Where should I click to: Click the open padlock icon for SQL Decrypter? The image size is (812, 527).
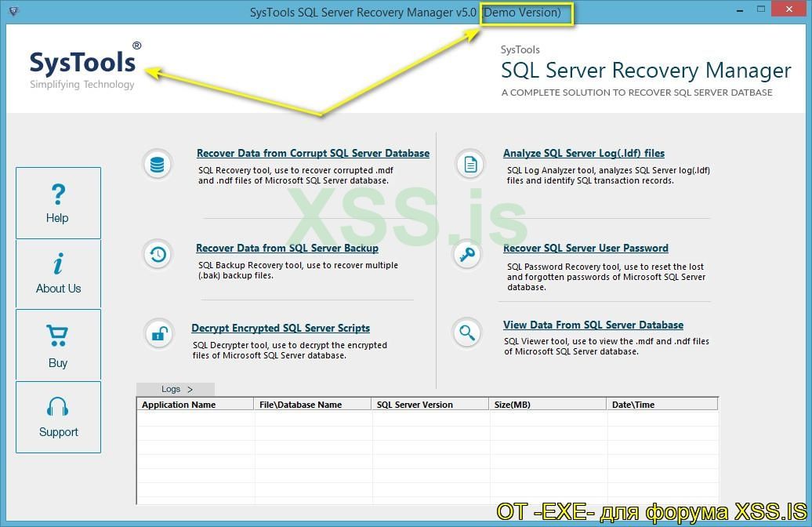click(159, 333)
